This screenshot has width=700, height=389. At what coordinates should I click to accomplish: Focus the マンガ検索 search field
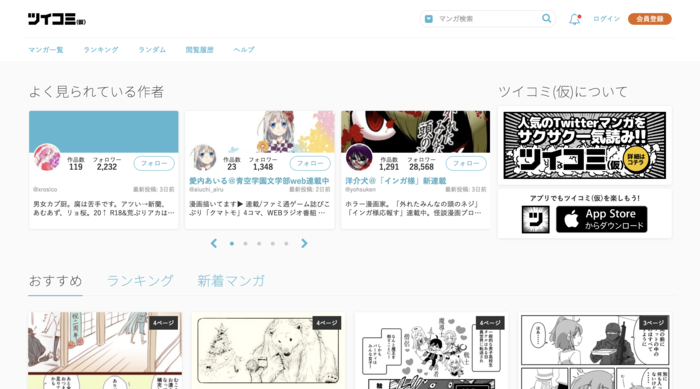pos(487,19)
